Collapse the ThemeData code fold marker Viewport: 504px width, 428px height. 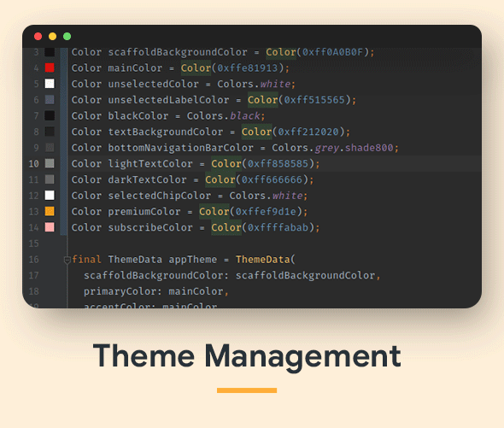click(x=67, y=260)
